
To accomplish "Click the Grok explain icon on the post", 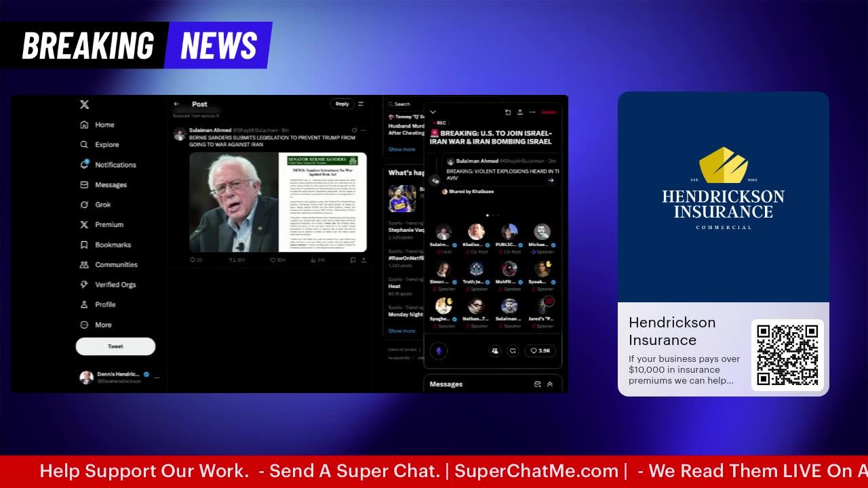I will point(354,130).
